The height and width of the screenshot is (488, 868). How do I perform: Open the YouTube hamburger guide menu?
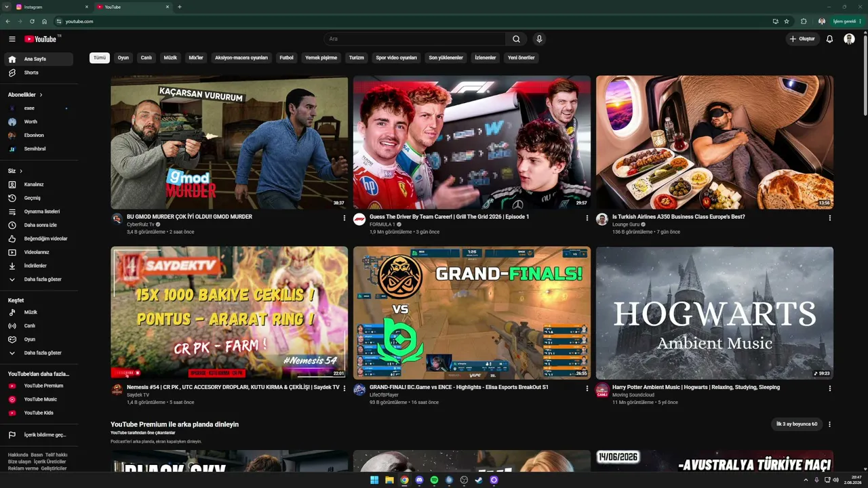click(x=12, y=39)
